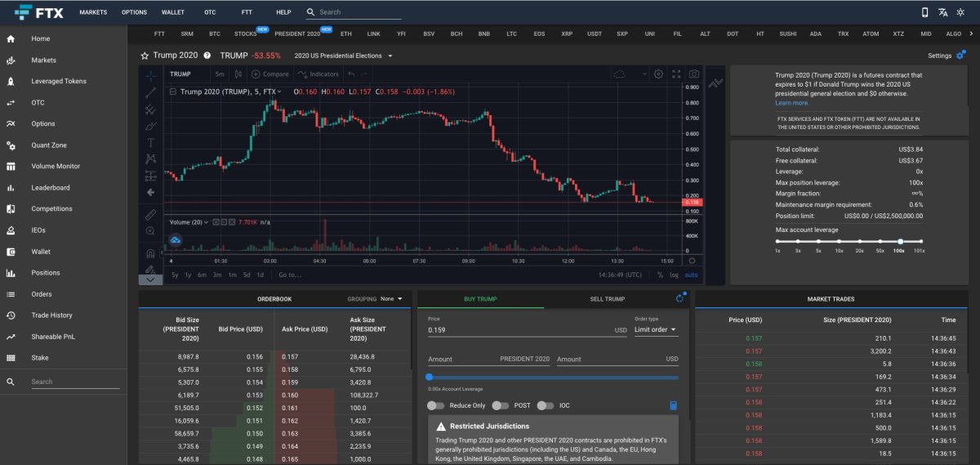
Task: Click the cloud save chart layout icon
Action: tap(620, 74)
